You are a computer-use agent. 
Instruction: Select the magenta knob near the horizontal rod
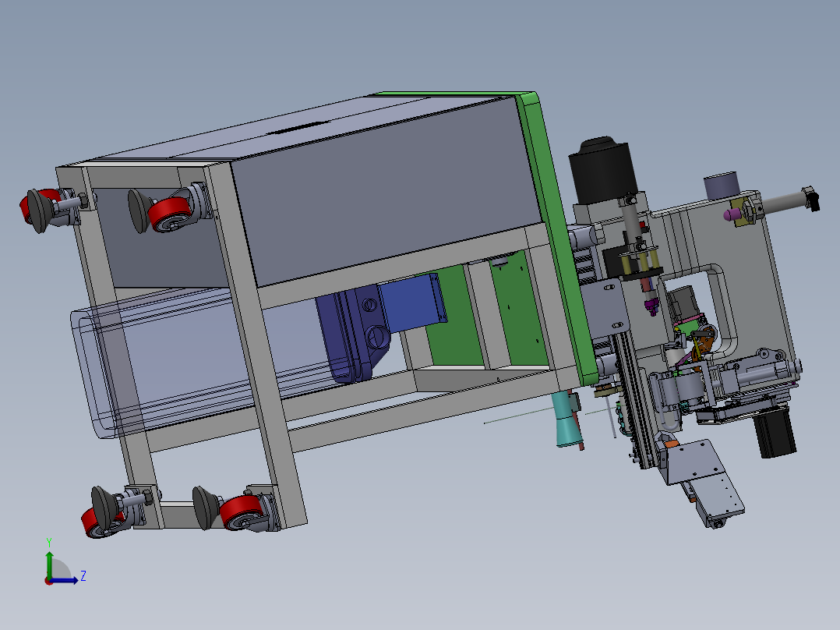tap(732, 213)
